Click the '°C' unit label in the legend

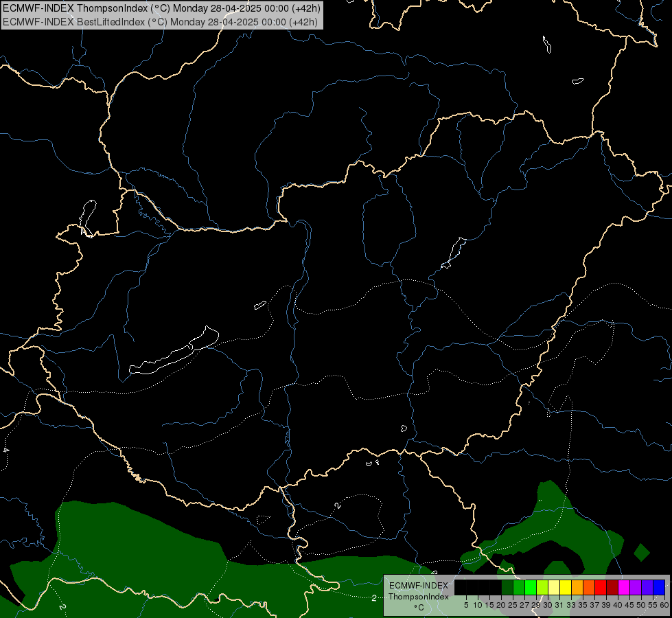pos(419,607)
